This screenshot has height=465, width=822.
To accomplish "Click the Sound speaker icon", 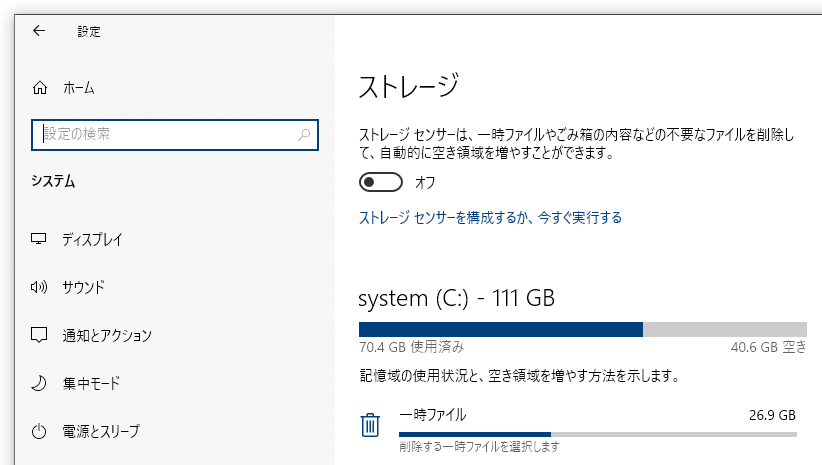I will point(40,287).
